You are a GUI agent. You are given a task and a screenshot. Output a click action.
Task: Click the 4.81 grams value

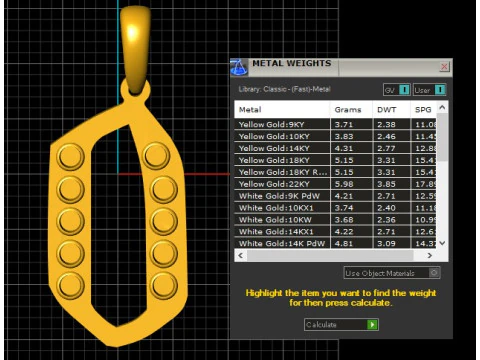(344, 243)
